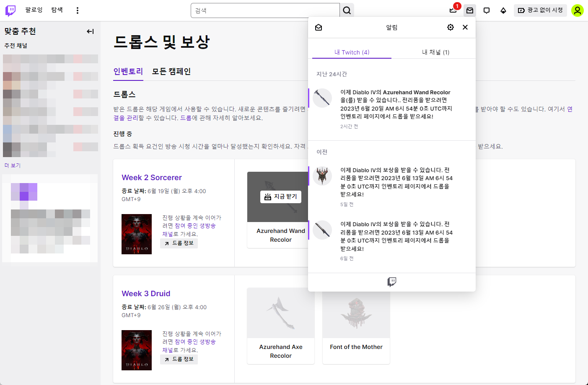Open the Week 2 Sorcerer campaign title
Image resolution: width=588 pixels, height=385 pixels.
(x=152, y=178)
